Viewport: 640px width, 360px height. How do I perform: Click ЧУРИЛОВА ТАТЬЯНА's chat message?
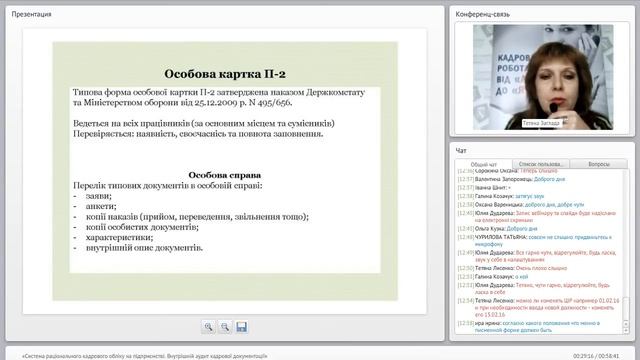pos(535,240)
